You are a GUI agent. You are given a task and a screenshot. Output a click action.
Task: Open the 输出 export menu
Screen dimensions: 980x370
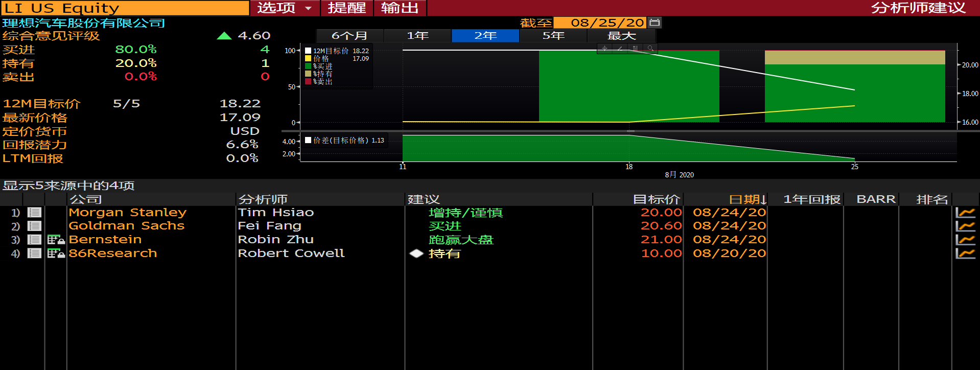coord(400,8)
